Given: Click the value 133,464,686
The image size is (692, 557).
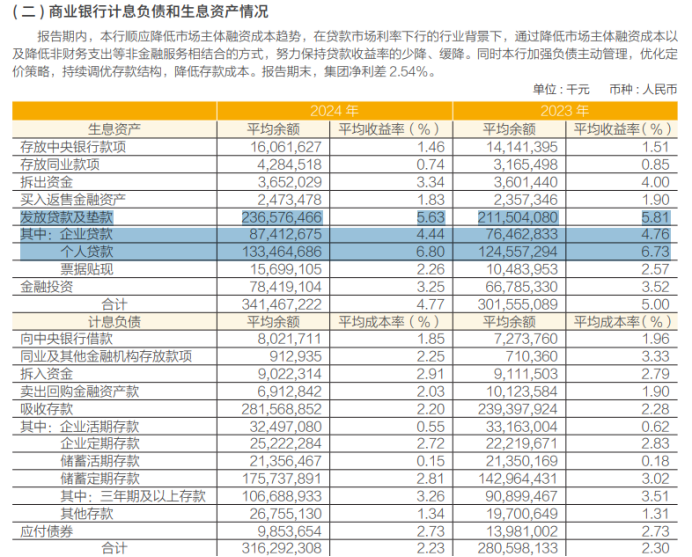Looking at the screenshot, I should pos(282,252).
